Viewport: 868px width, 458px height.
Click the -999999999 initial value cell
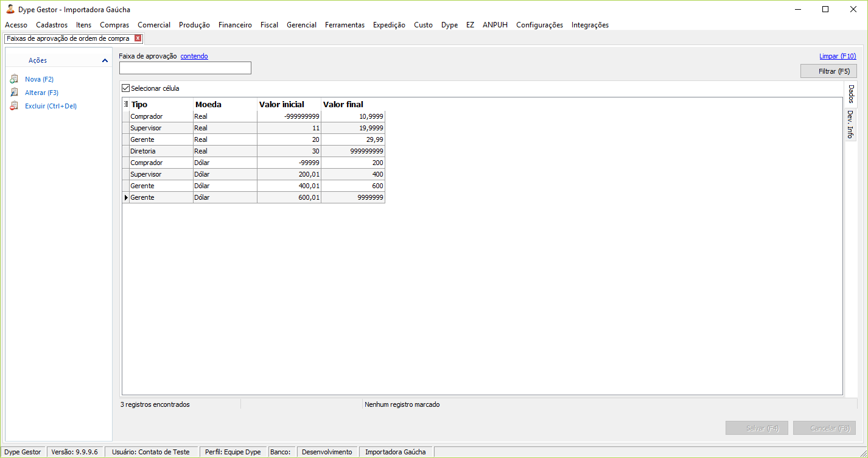[x=289, y=116]
